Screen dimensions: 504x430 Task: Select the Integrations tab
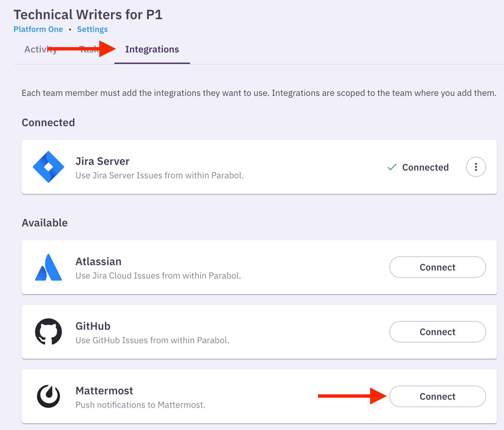click(x=152, y=49)
